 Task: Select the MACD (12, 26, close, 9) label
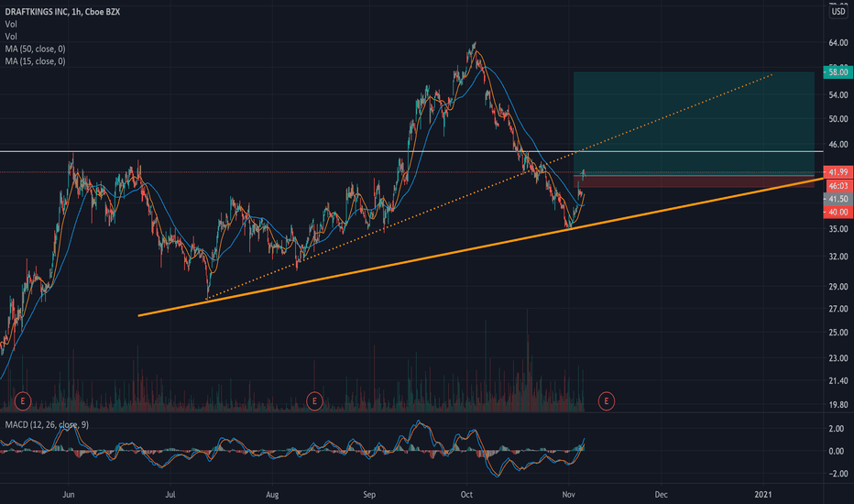(47, 424)
